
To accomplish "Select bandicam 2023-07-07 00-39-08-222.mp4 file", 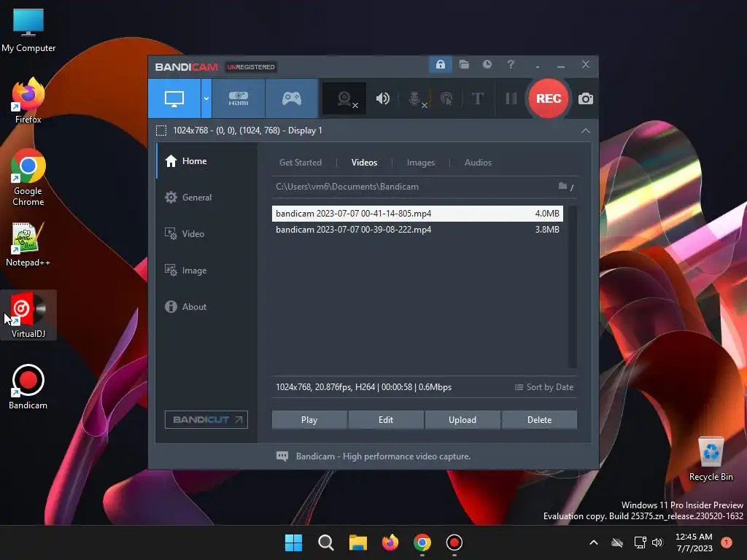I will click(417, 230).
